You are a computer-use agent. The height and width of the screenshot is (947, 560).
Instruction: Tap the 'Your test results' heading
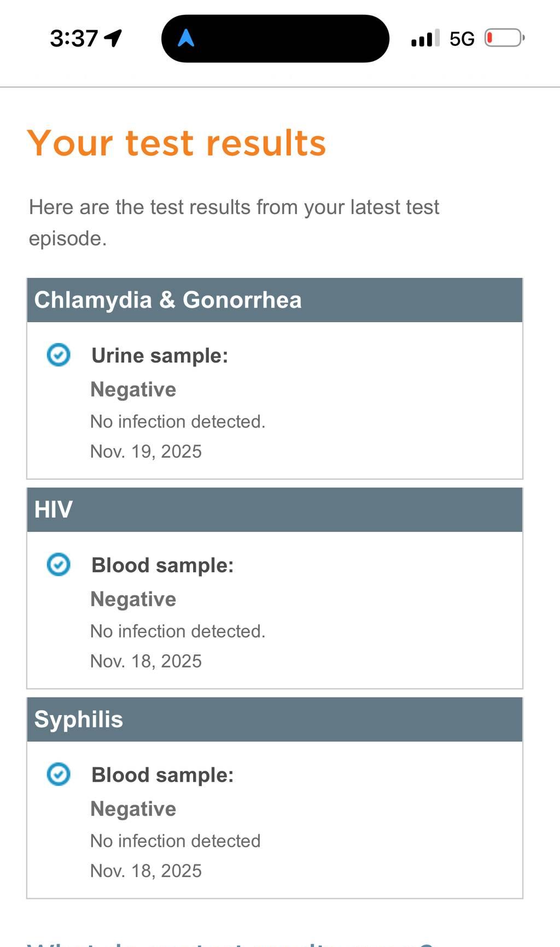click(x=177, y=143)
